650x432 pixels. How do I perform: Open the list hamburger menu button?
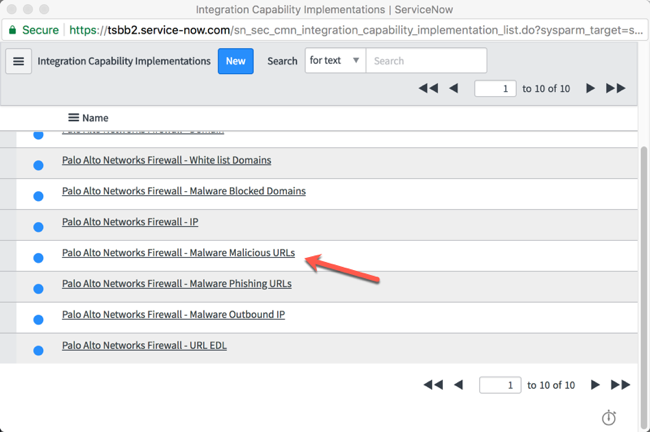(18, 61)
